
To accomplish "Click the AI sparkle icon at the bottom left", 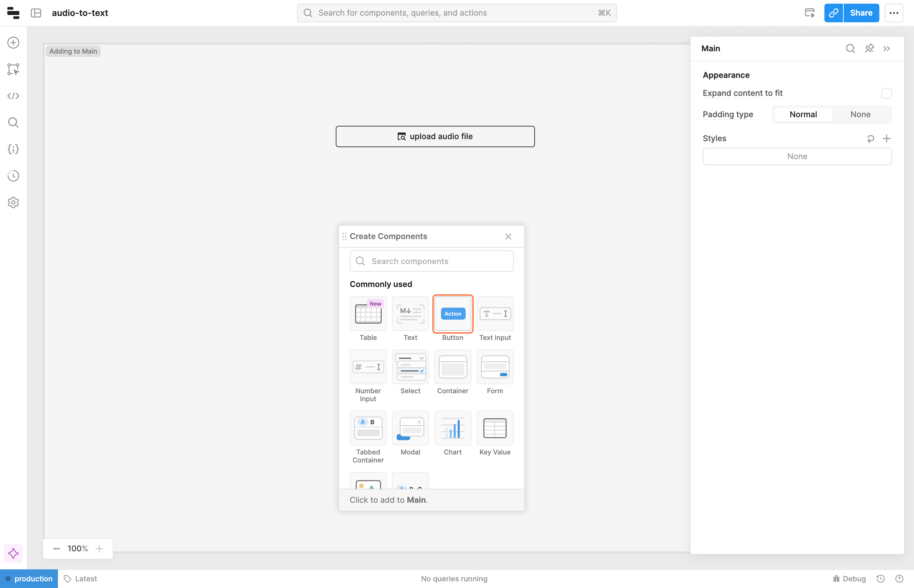I will pos(13,553).
